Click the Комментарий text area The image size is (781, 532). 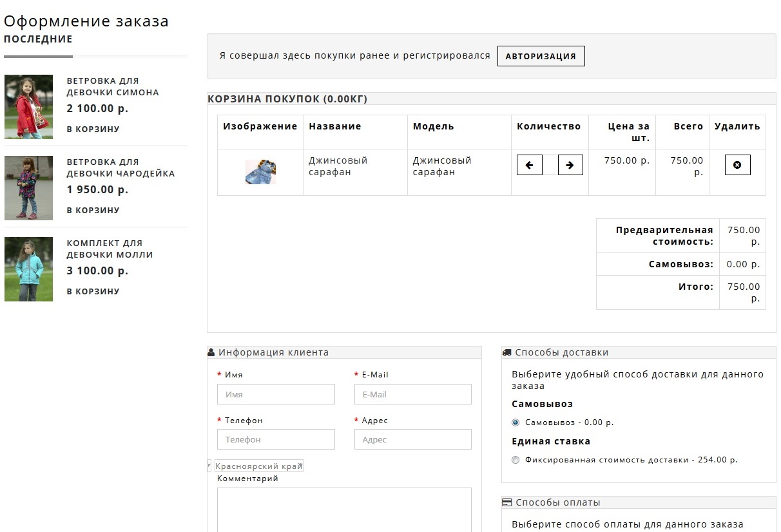pyautogui.click(x=344, y=509)
